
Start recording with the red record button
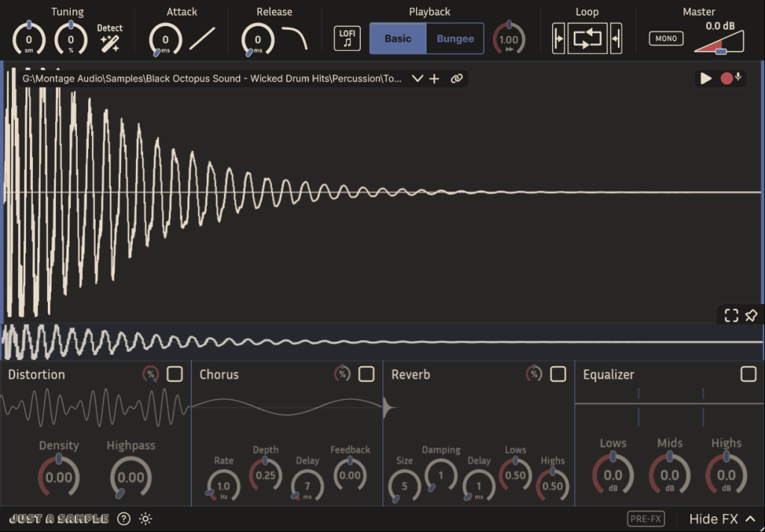[x=726, y=78]
